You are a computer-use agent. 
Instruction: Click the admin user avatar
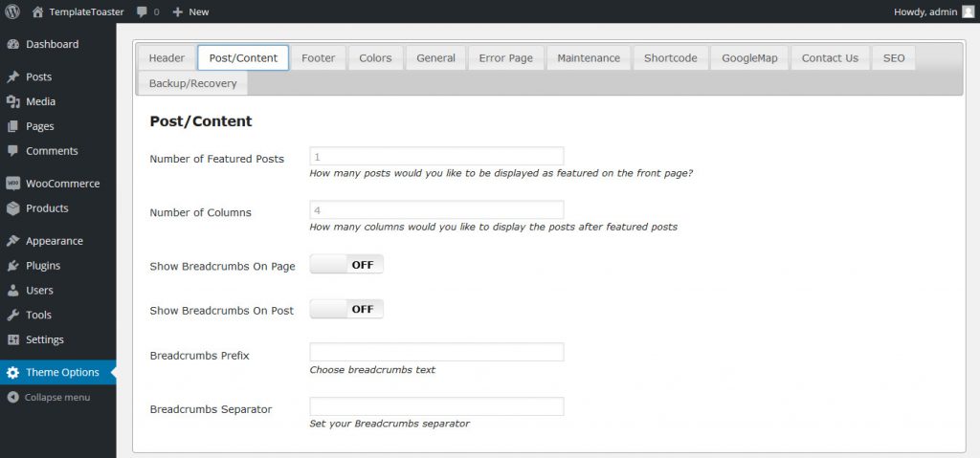[968, 11]
